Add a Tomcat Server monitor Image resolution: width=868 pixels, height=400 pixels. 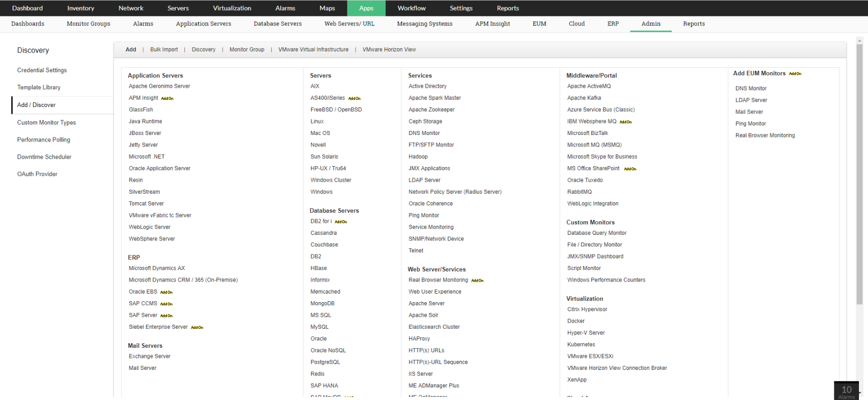(146, 204)
